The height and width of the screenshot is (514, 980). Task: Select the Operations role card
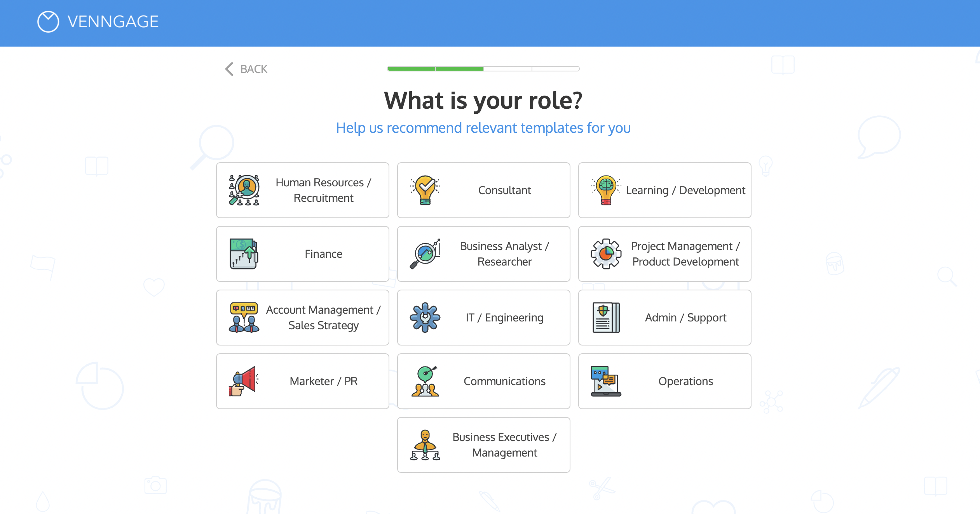(665, 381)
